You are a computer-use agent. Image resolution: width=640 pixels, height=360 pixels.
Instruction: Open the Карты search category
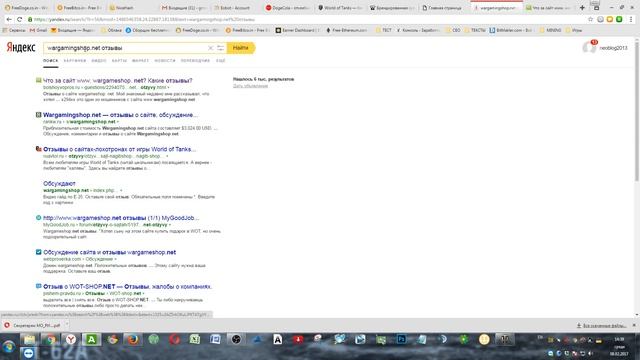[119, 61]
